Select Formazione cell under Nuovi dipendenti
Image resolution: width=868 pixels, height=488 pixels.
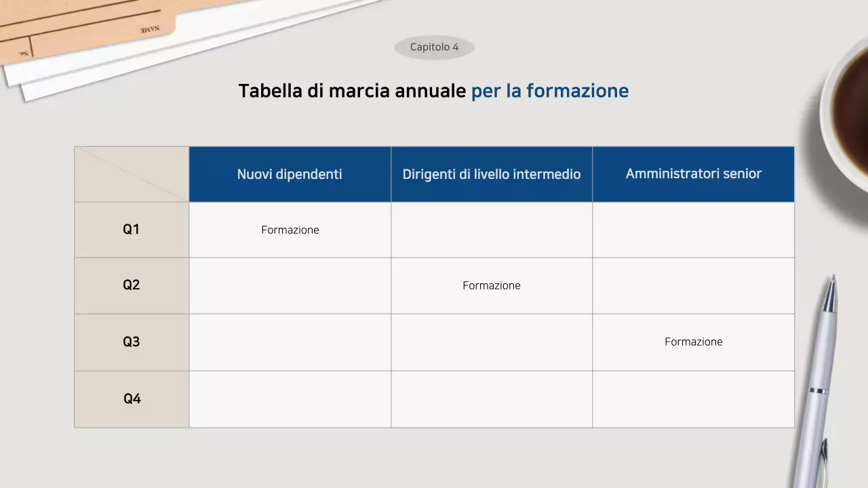[290, 230]
